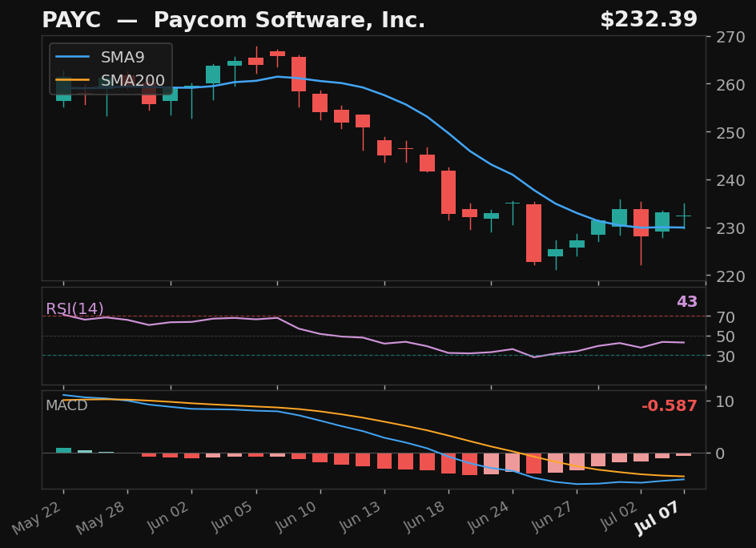Click the Jul 02 date label
756x548 pixels.
coord(618,517)
